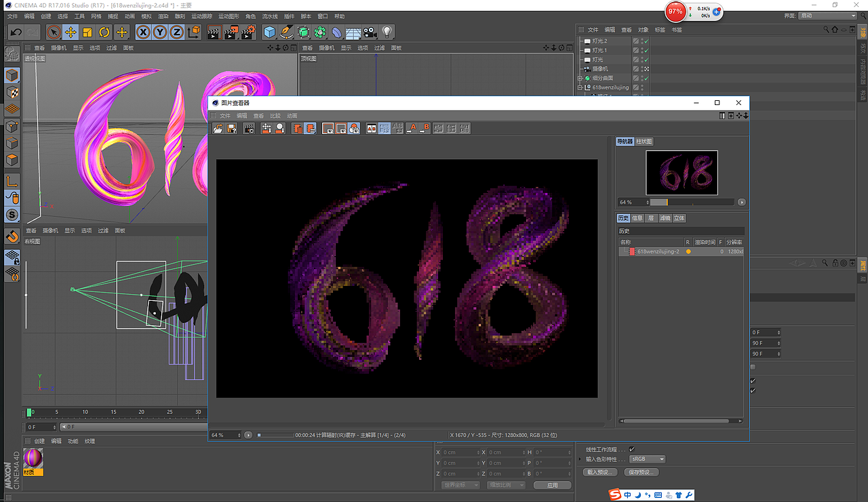Image resolution: width=868 pixels, height=502 pixels.
Task: Click Set as A icon in Picture Viewer
Action: pyautogui.click(x=412, y=128)
